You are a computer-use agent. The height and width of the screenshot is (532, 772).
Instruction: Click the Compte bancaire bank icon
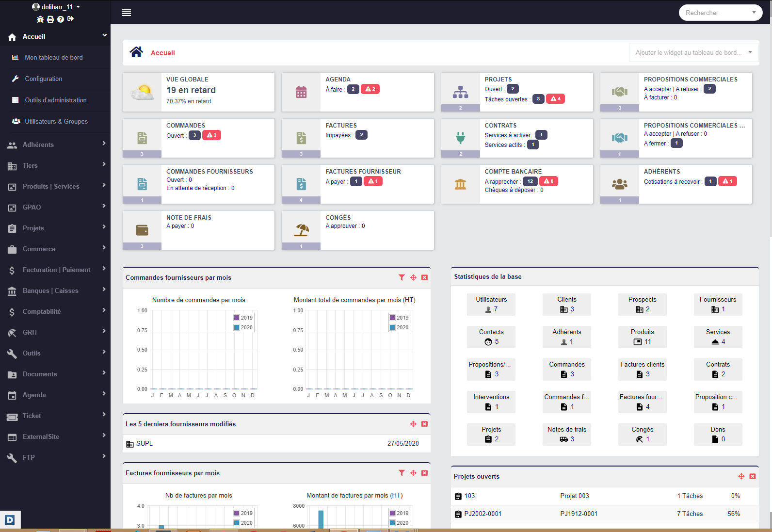click(460, 184)
